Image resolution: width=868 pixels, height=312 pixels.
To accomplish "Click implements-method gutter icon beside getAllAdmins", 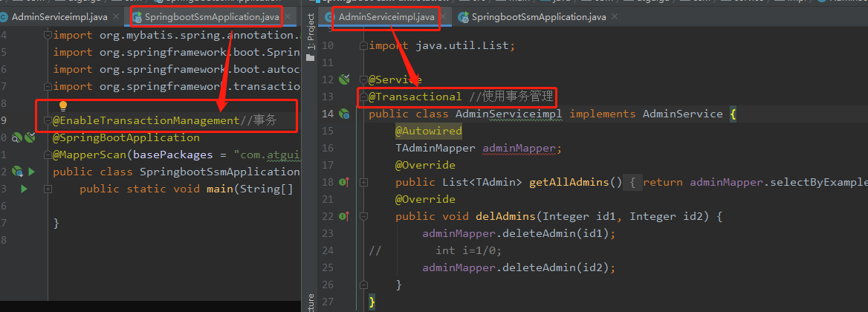I will pos(344,182).
